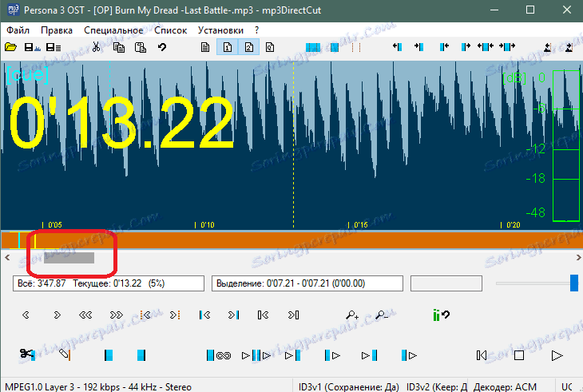Image resolution: width=583 pixels, height=392 pixels.
Task: Click the Play triangle button
Action: click(x=557, y=355)
